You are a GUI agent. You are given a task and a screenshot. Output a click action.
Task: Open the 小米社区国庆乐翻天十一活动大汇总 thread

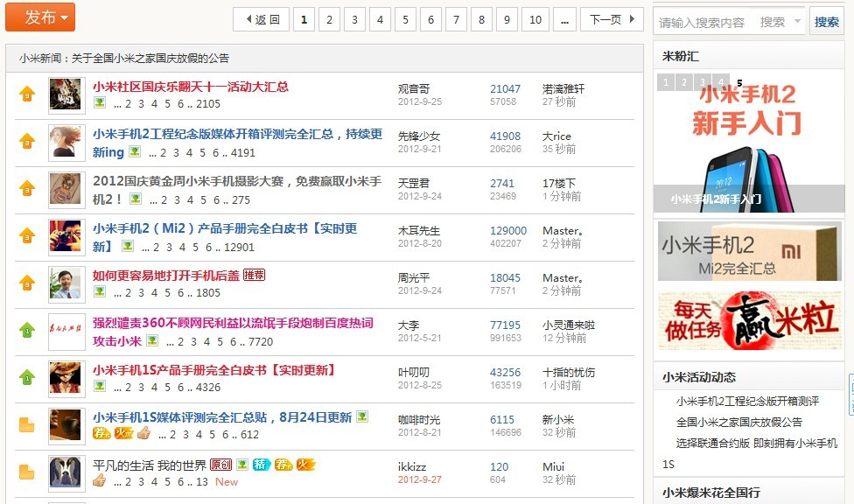point(191,87)
